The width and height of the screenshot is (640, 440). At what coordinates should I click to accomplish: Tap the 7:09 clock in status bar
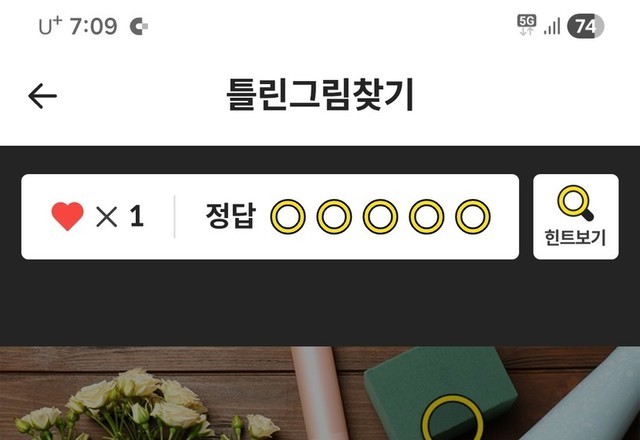93,27
